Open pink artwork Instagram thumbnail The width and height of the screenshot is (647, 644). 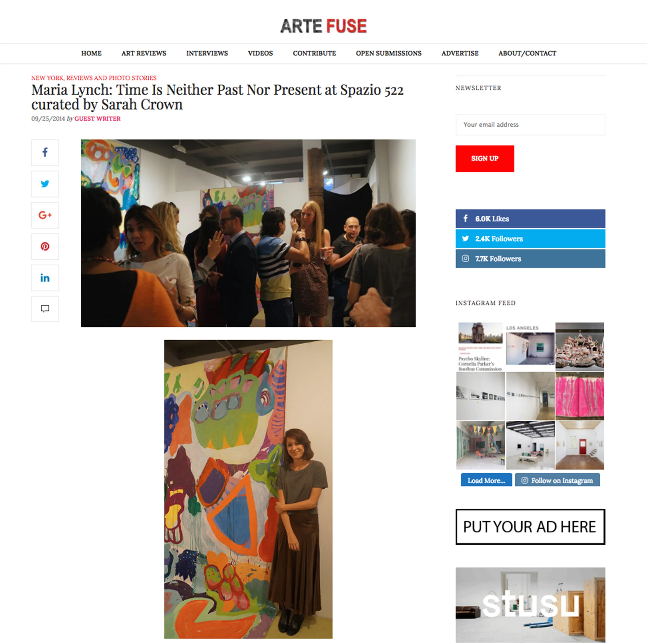click(580, 396)
